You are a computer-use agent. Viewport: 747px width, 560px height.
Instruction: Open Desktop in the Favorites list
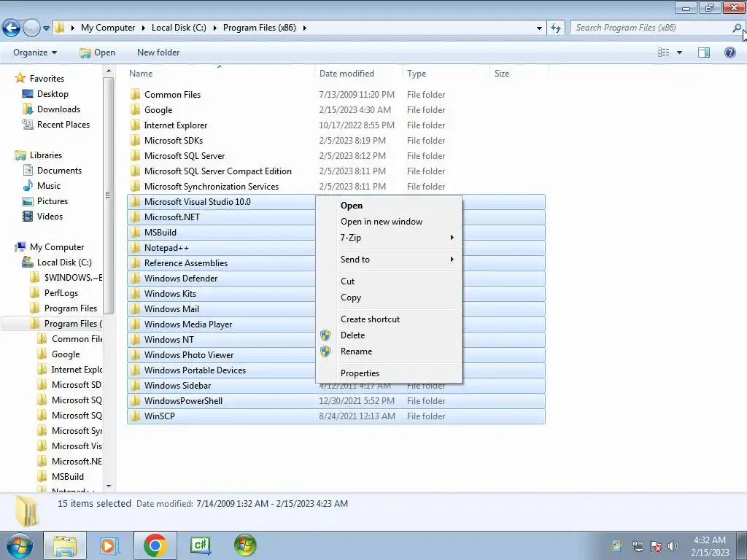pos(53,94)
